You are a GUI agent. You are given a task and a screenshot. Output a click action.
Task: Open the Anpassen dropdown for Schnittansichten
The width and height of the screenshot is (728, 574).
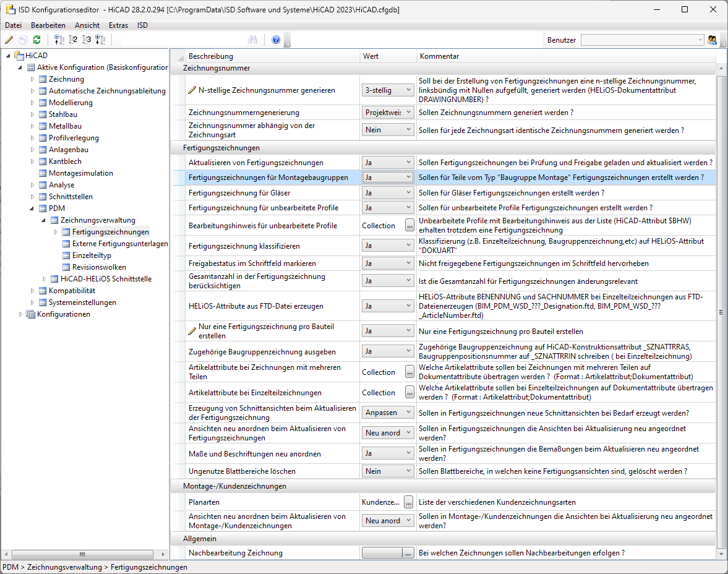coord(388,413)
